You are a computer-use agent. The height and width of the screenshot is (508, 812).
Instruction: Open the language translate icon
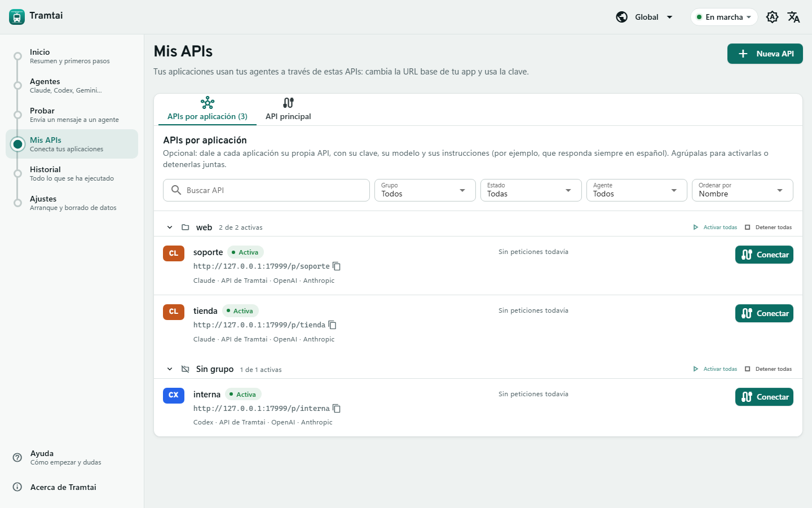[x=794, y=17]
